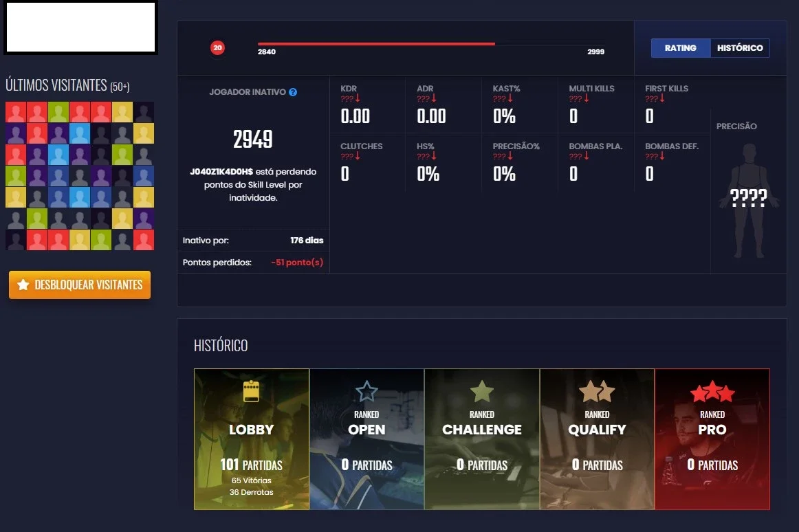The height and width of the screenshot is (532, 799).
Task: Click the J040Z1K4D0H$ player name
Action: pos(221,172)
